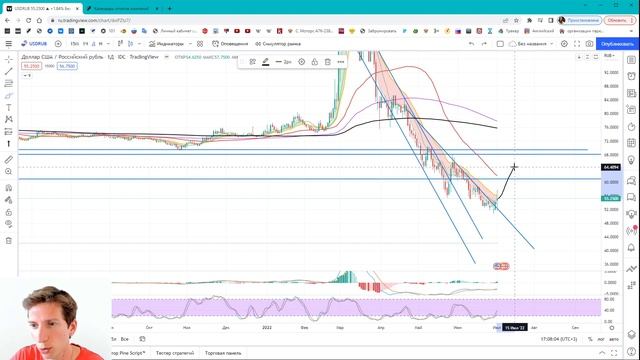Toggle percent scale mode

pyautogui.click(x=590, y=339)
